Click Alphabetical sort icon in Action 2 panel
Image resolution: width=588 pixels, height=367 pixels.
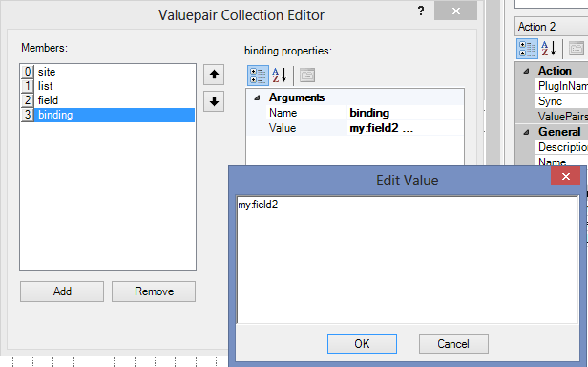[x=549, y=49]
